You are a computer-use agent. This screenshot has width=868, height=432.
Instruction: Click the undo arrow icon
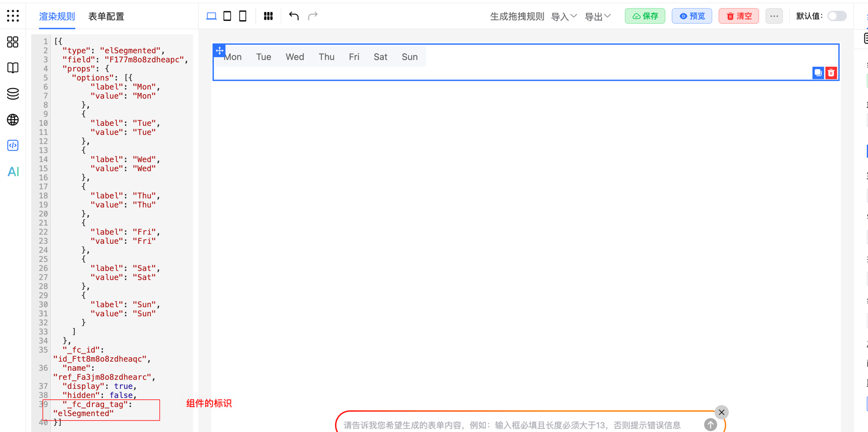coord(294,16)
